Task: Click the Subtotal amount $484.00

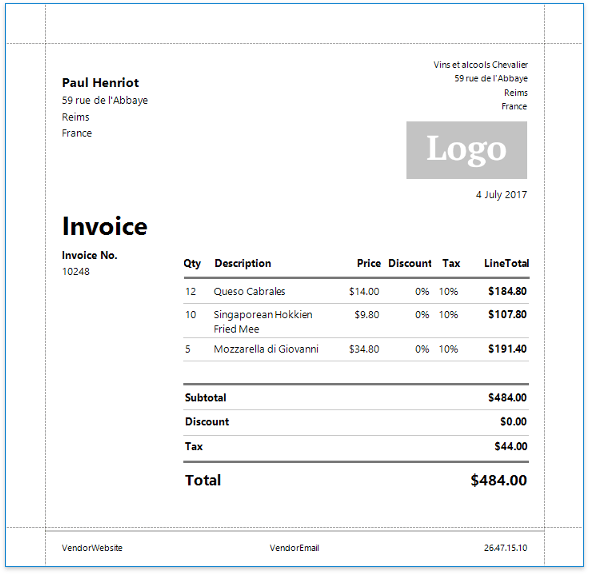Action: pos(507,397)
